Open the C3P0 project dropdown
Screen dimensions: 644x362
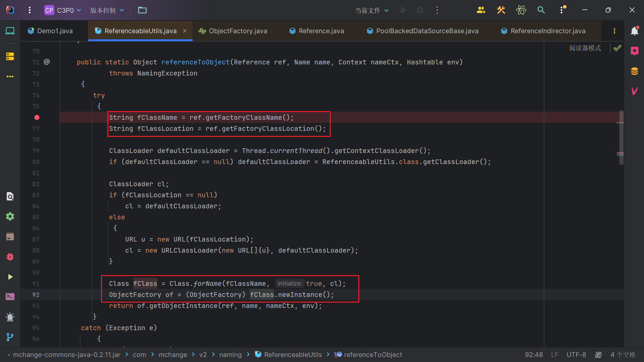(63, 10)
